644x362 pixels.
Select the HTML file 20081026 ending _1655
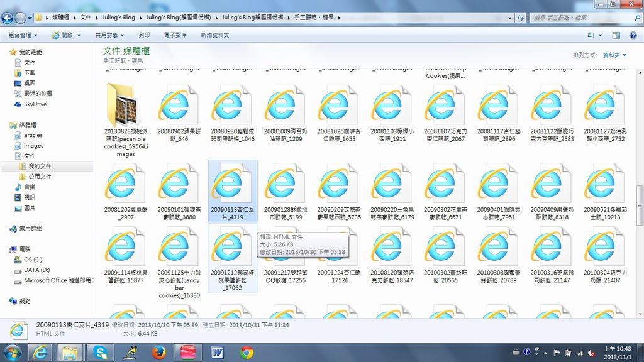(x=339, y=114)
